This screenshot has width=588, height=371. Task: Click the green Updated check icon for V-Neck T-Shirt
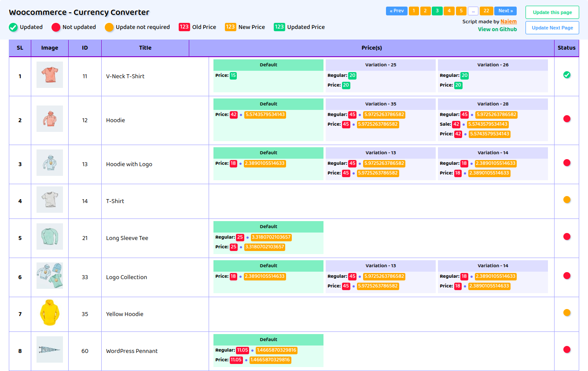(x=567, y=75)
